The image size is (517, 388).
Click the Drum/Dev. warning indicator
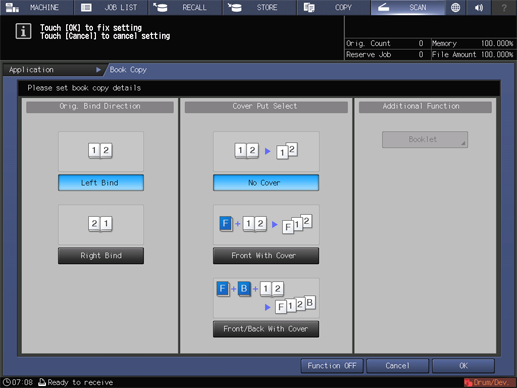(x=489, y=382)
